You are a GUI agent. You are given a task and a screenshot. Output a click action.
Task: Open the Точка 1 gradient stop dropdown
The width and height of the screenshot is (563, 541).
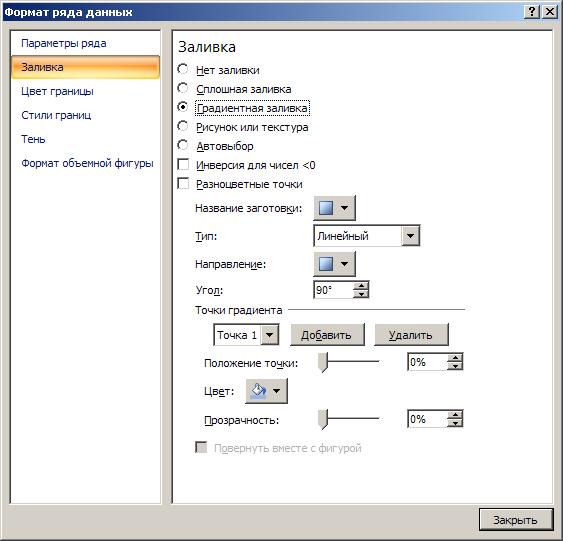pos(270,335)
